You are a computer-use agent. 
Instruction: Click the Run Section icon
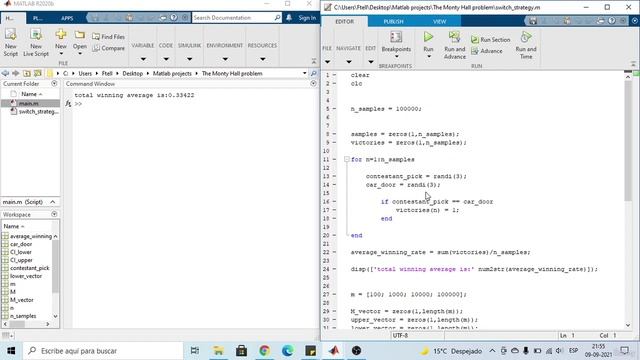coord(475,40)
